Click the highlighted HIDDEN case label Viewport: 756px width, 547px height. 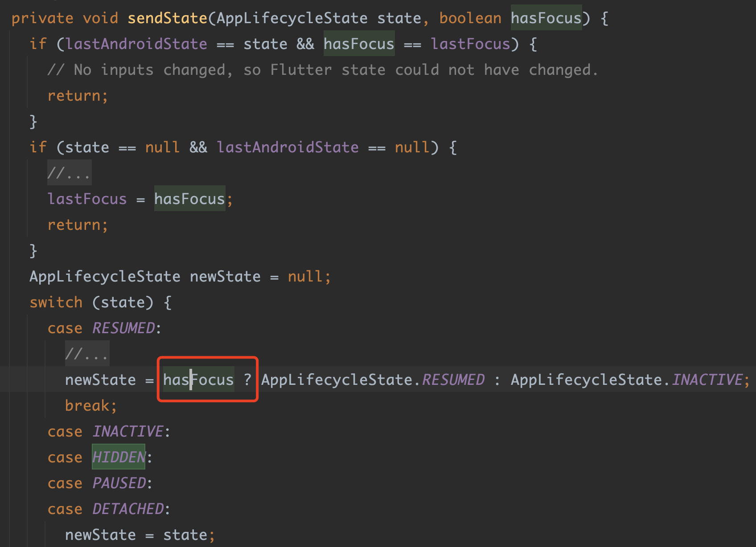(119, 457)
